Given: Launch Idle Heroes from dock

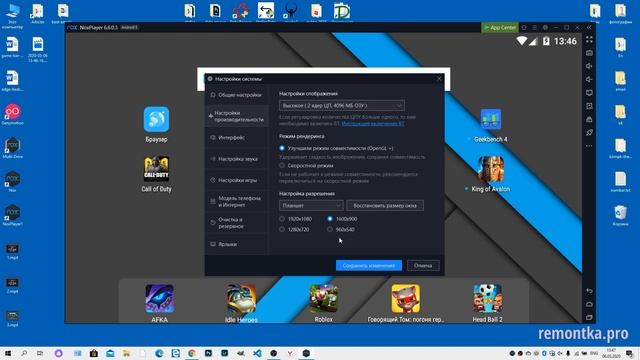Looking at the screenshot, I should coord(242,299).
